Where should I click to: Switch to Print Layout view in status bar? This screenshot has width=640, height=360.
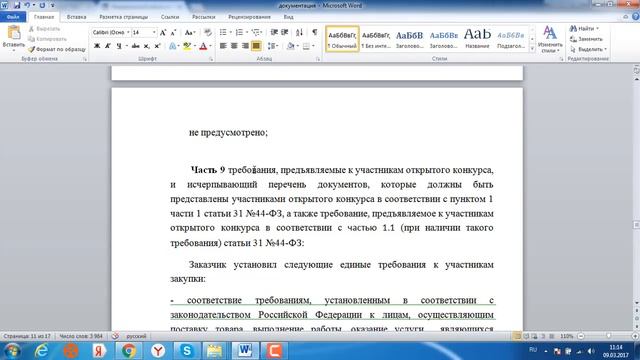tap(517, 336)
